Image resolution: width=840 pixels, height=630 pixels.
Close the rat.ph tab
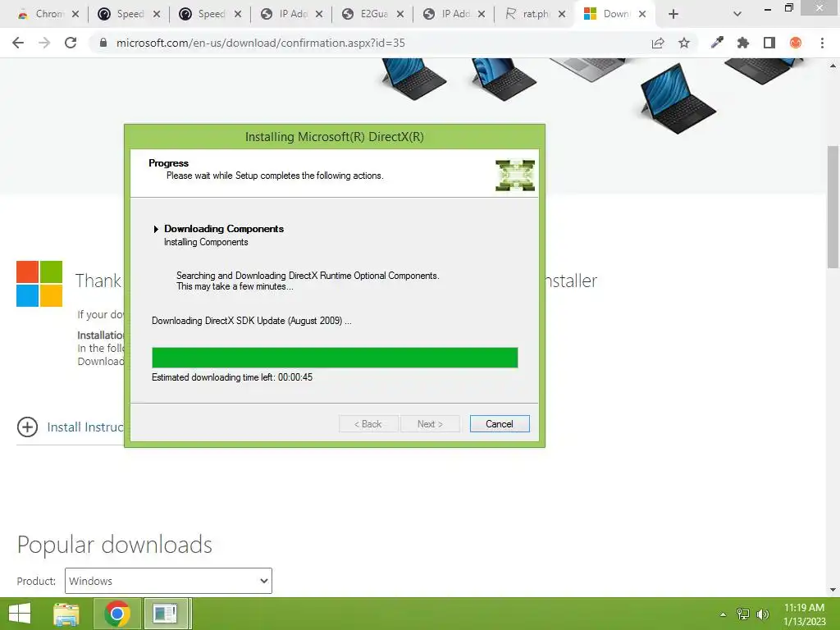(561, 15)
